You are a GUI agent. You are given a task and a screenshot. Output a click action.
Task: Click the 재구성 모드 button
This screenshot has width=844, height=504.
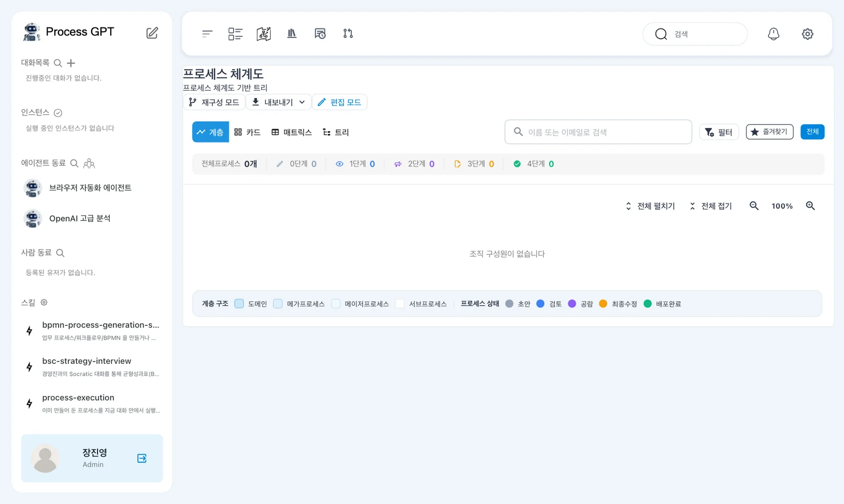coord(214,102)
